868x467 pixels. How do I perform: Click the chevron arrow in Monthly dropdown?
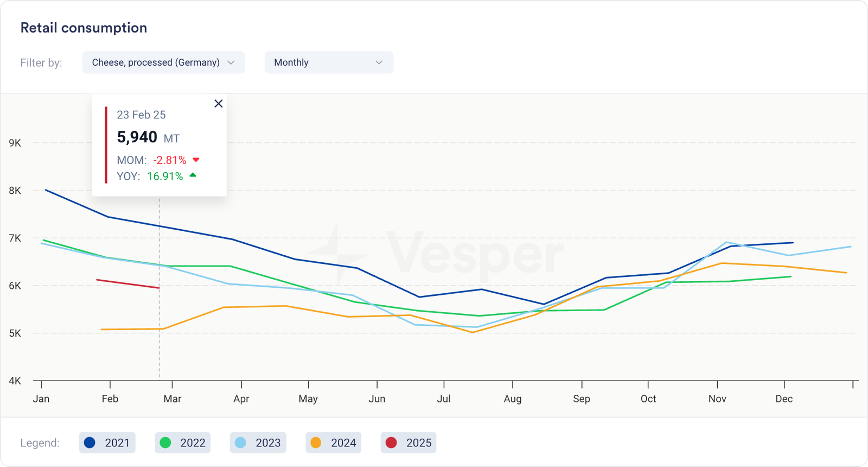coord(379,62)
